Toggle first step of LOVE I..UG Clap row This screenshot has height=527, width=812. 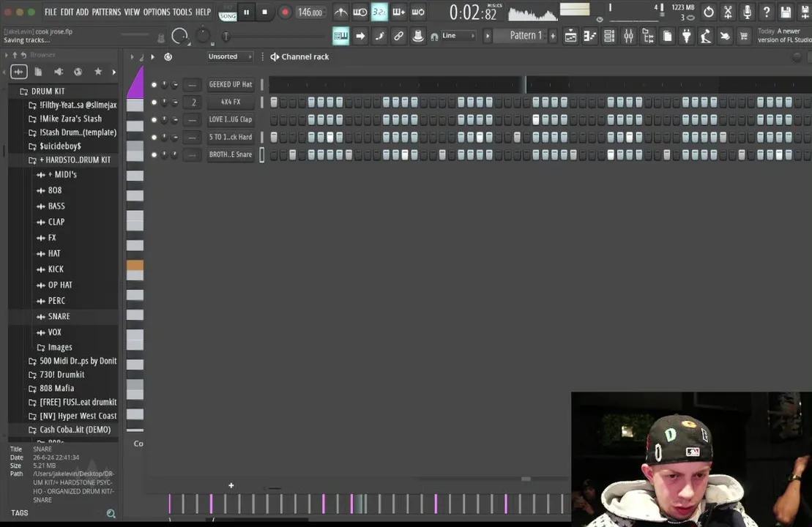[x=274, y=119]
